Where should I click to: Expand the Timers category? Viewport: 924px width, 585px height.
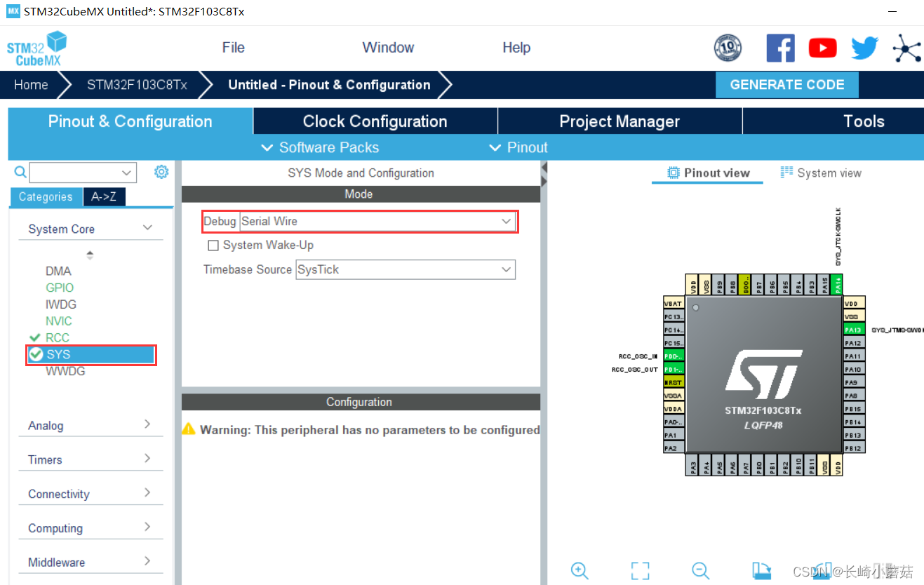coord(91,459)
